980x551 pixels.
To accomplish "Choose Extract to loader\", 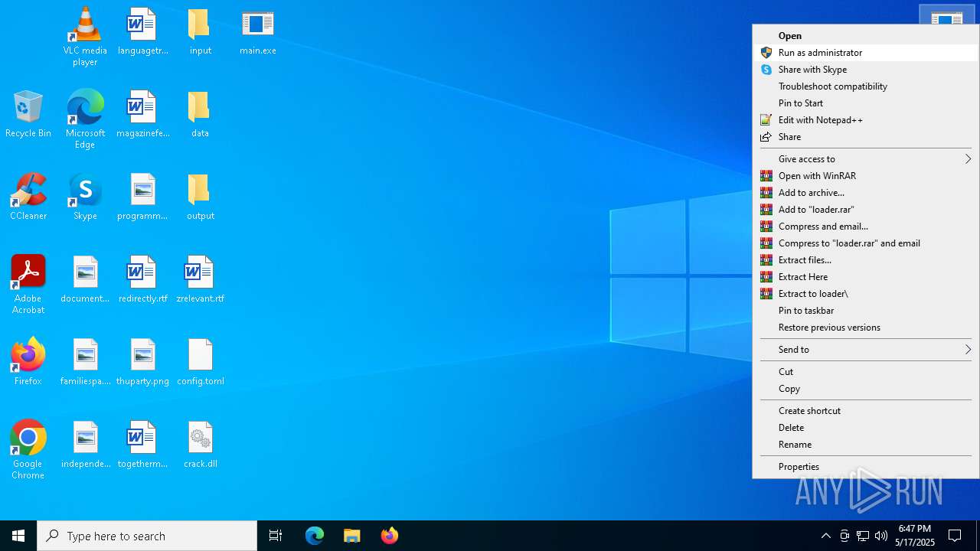I will click(865, 294).
